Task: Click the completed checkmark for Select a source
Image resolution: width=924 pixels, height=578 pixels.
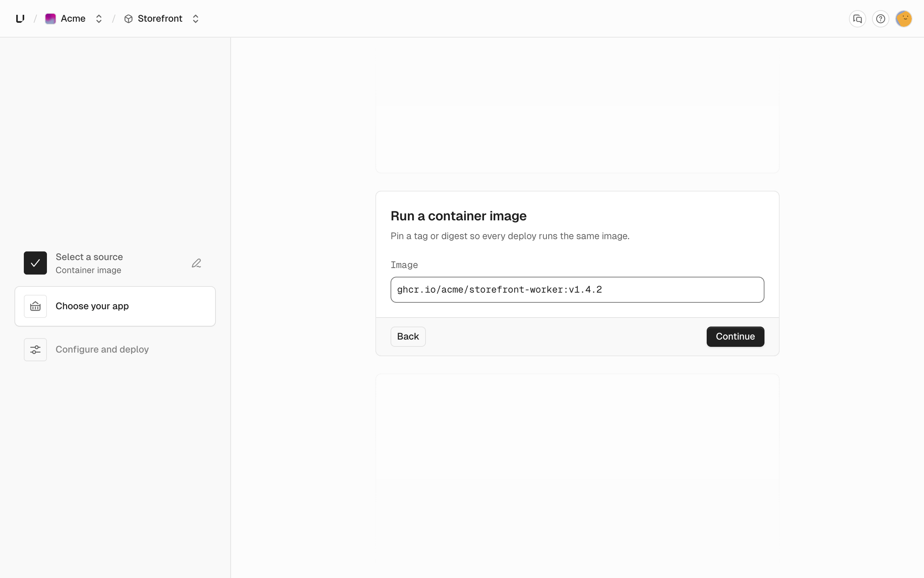Action: click(x=35, y=263)
